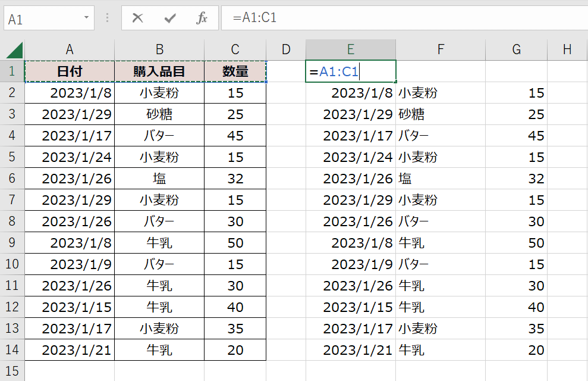Screen dimensions: 588x381
Task: Click the Select All corner triangle
Action: point(14,50)
